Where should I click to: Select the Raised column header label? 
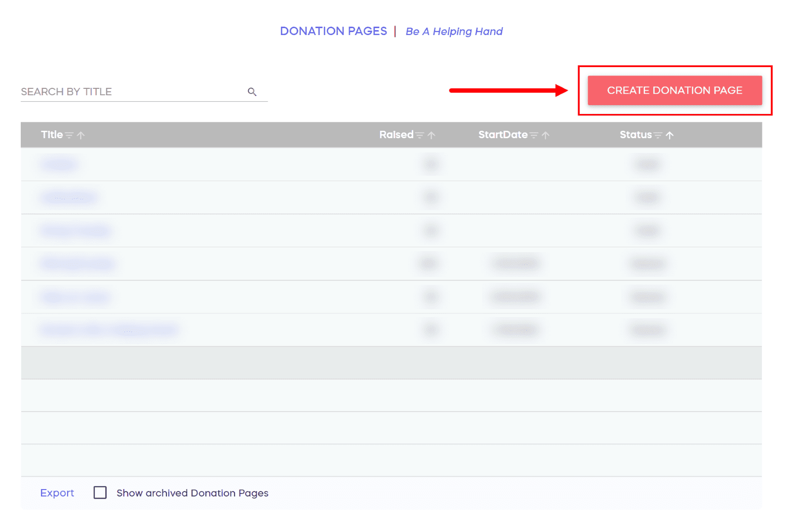click(396, 135)
